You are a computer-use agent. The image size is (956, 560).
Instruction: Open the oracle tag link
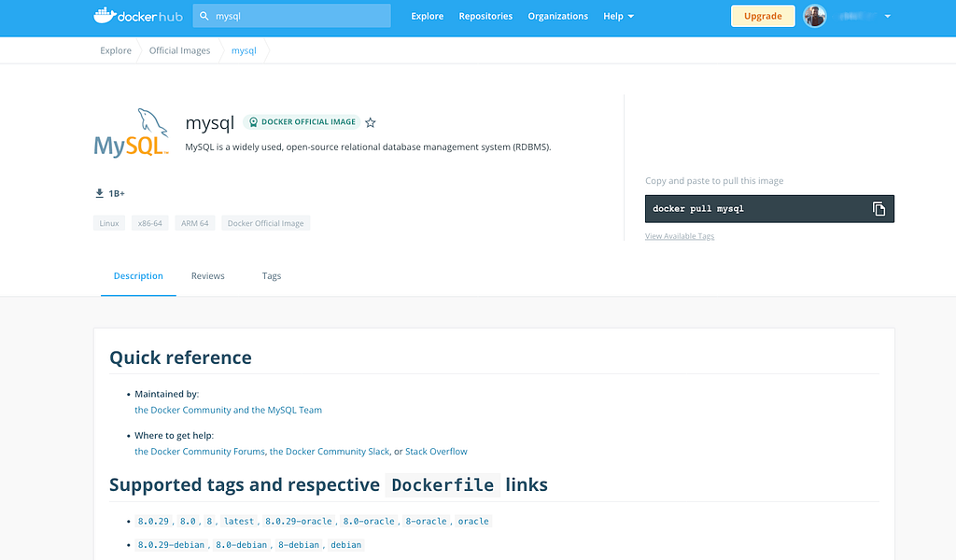473,521
